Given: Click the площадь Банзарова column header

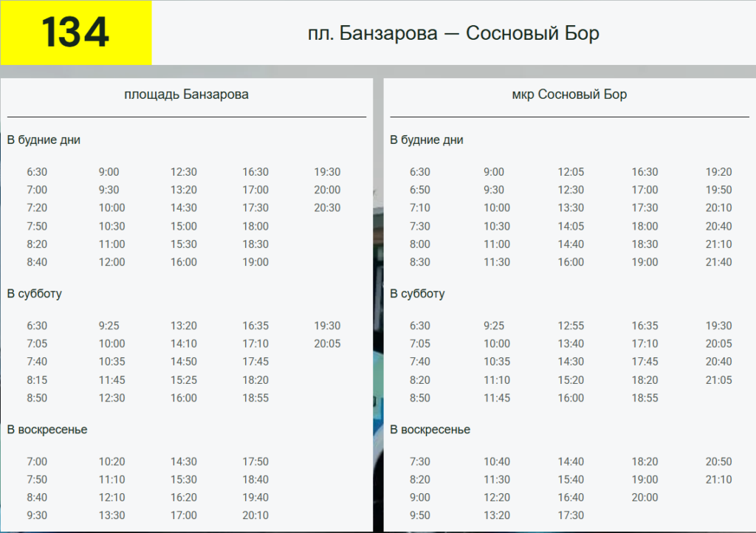Looking at the screenshot, I should click(x=187, y=94).
